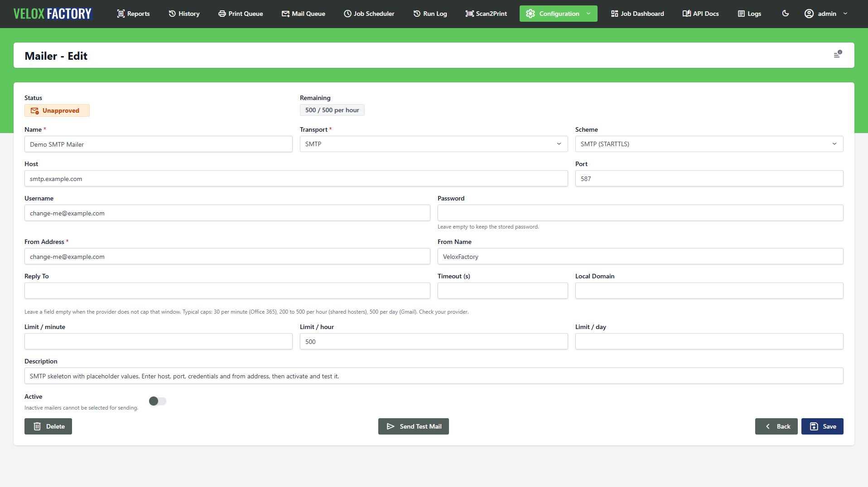Image resolution: width=868 pixels, height=487 pixels.
Task: Toggle dark mode moon icon
Action: pos(786,14)
